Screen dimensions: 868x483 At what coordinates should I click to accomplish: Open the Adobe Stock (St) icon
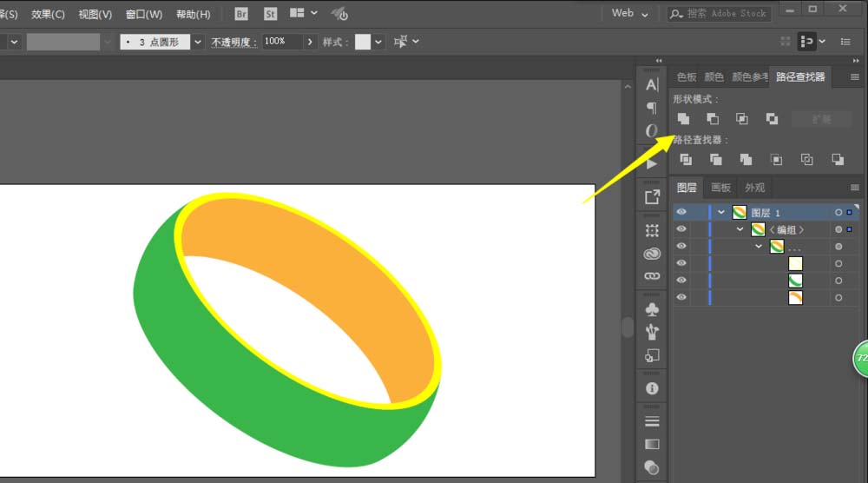(x=270, y=14)
